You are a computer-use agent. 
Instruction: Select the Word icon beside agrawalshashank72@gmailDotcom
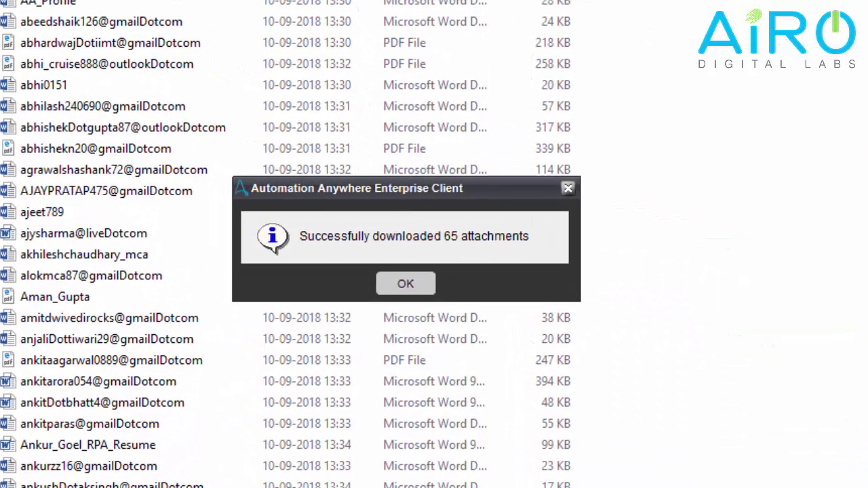pyautogui.click(x=7, y=169)
